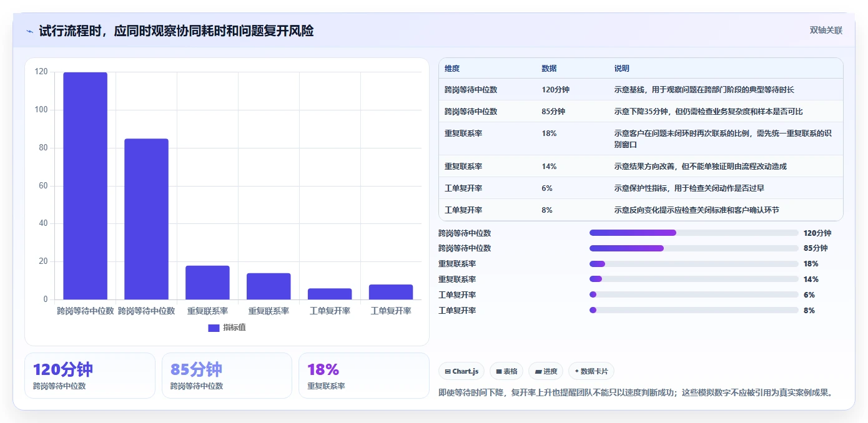Select the 双轴关联 tag in the header
Image resolution: width=868 pixels, height=423 pixels.
pyautogui.click(x=826, y=31)
